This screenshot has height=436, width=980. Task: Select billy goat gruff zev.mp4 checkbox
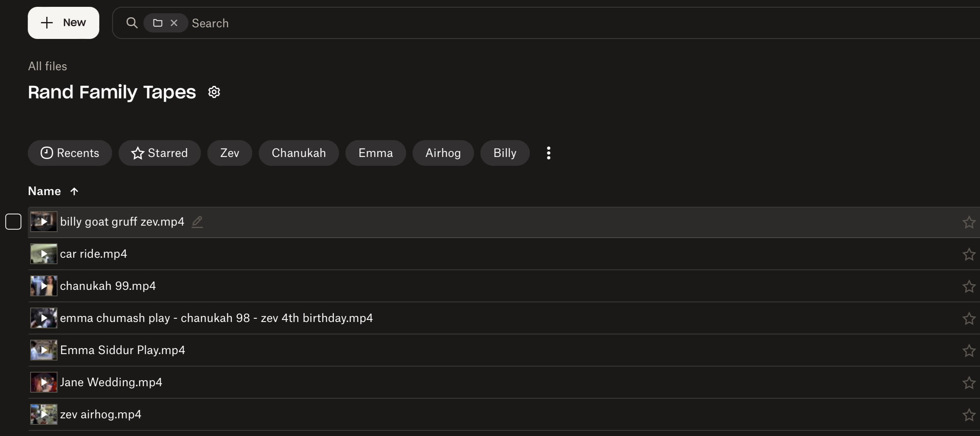click(x=13, y=222)
